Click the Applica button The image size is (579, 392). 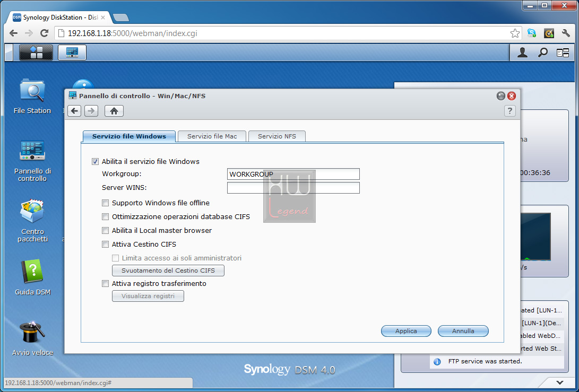point(406,331)
